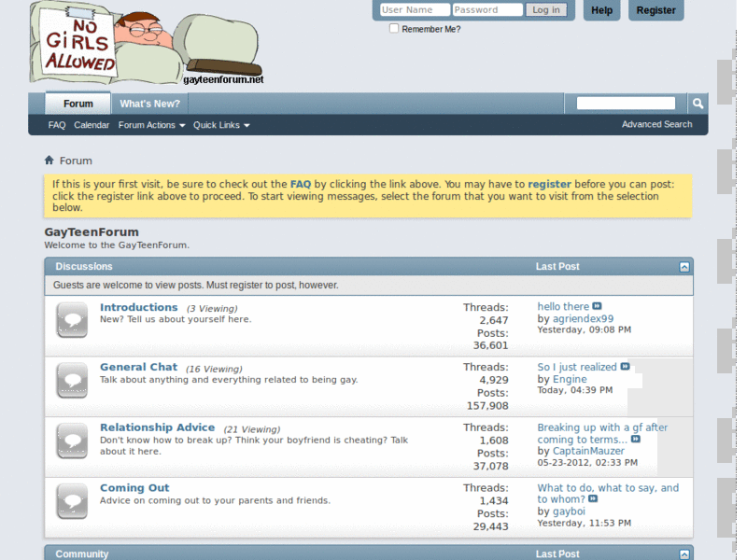Click the 'Yesterday, 09:08 PM' timestamp

tap(585, 330)
